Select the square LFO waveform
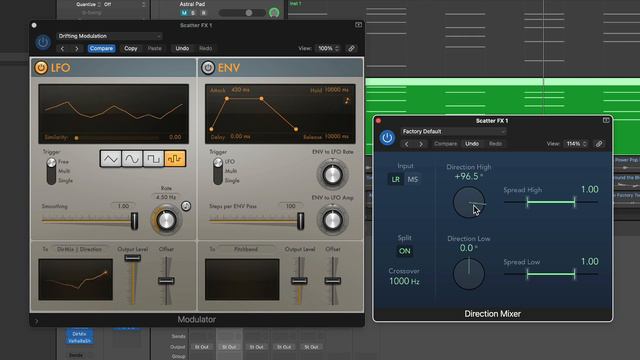640x360 pixels. 153,158
